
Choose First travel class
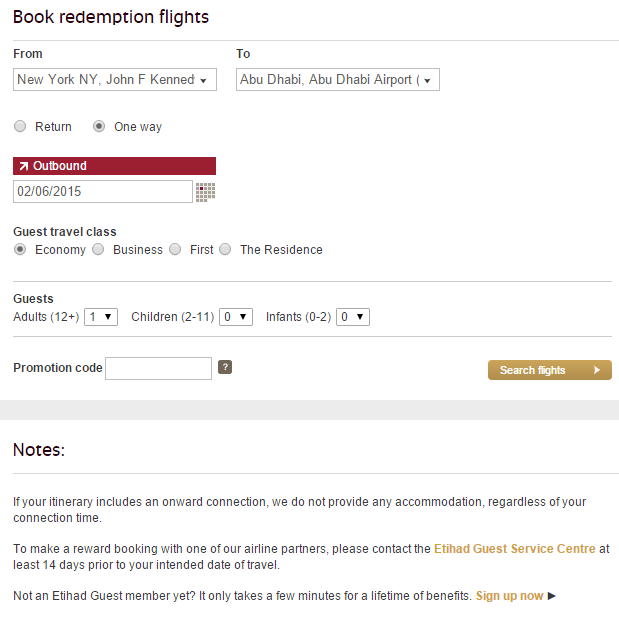(175, 249)
